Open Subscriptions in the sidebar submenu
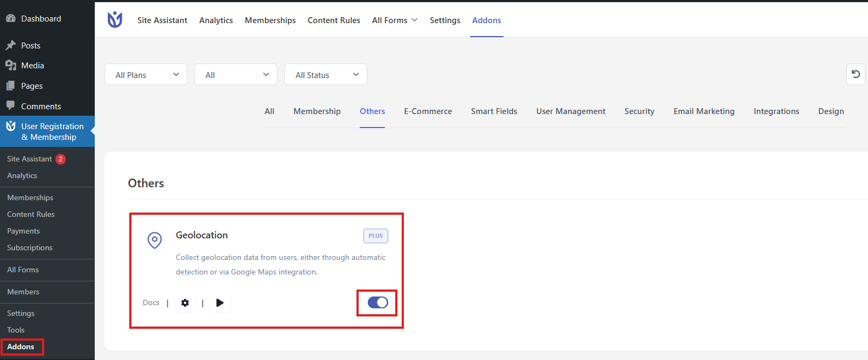Image resolution: width=868 pixels, height=360 pixels. click(x=30, y=248)
